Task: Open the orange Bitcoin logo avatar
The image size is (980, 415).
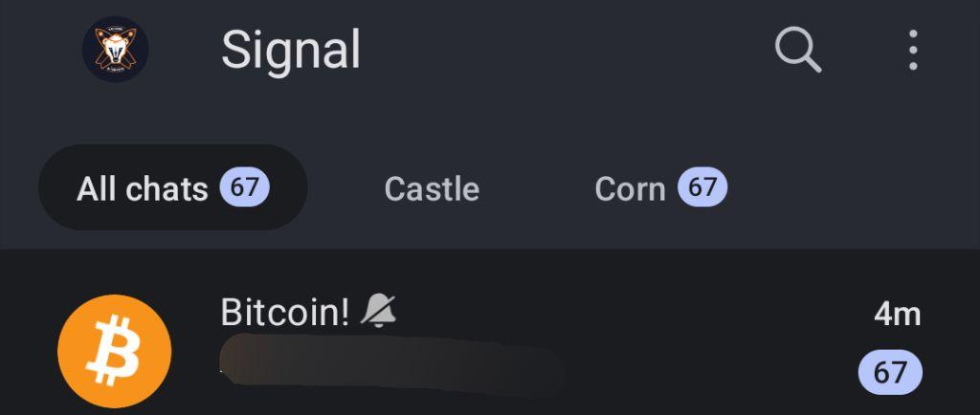Action: point(115,351)
